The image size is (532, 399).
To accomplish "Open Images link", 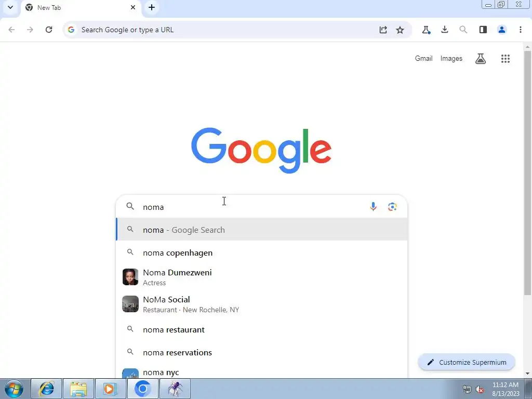I will coord(451,58).
